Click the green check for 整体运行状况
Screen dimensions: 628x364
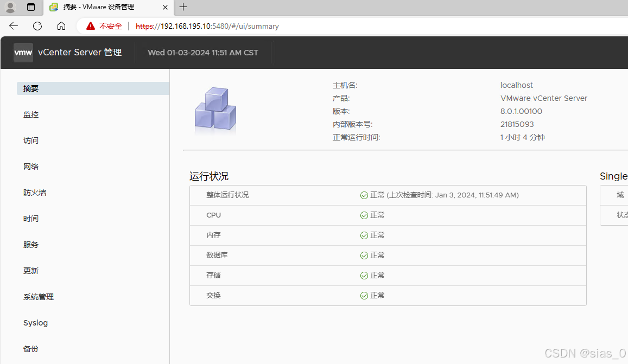(364, 195)
